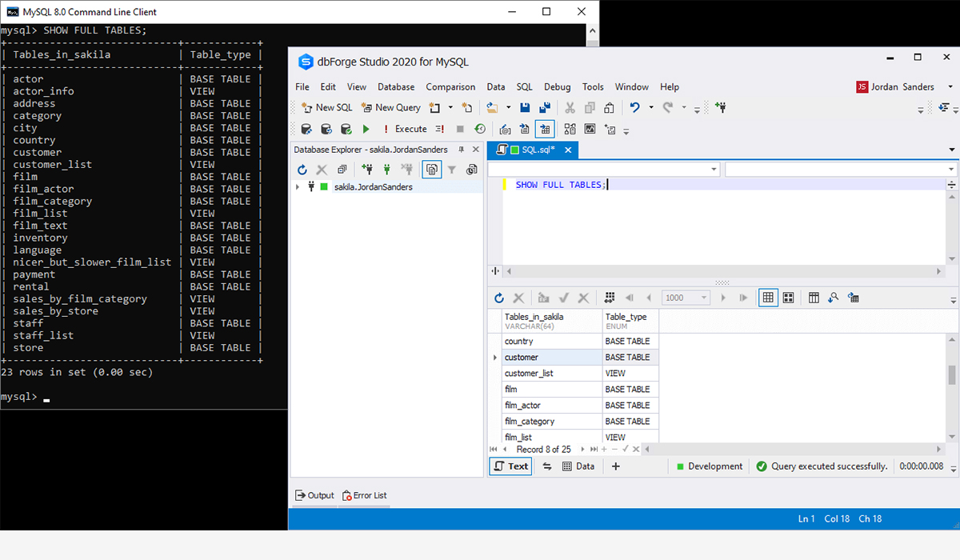Click the Paste icon in toolbar

(609, 107)
